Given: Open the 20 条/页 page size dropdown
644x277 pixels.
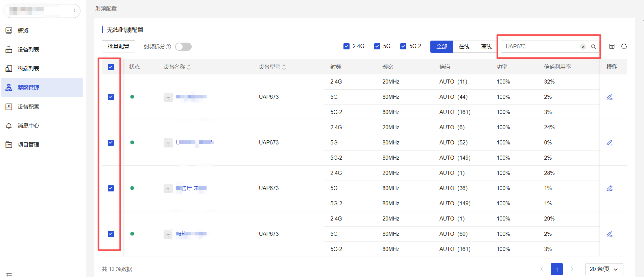Looking at the screenshot, I should (604, 269).
